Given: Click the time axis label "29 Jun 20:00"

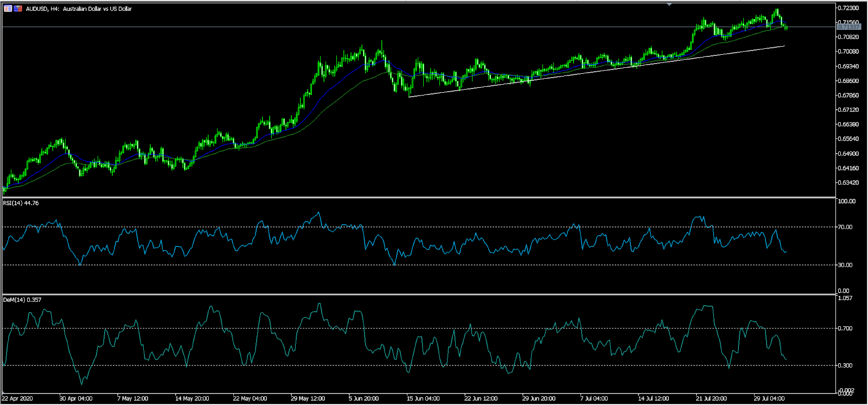Looking at the screenshot, I should (539, 398).
